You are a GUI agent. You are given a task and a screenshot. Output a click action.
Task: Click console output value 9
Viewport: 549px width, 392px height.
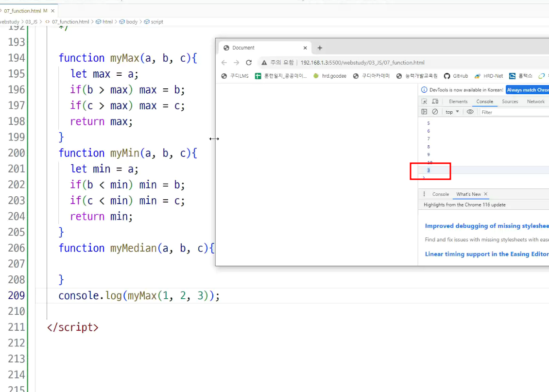pos(428,154)
